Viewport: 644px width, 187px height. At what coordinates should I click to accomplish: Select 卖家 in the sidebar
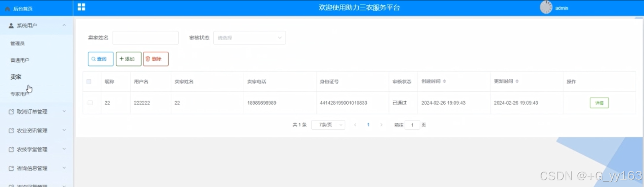(x=16, y=77)
